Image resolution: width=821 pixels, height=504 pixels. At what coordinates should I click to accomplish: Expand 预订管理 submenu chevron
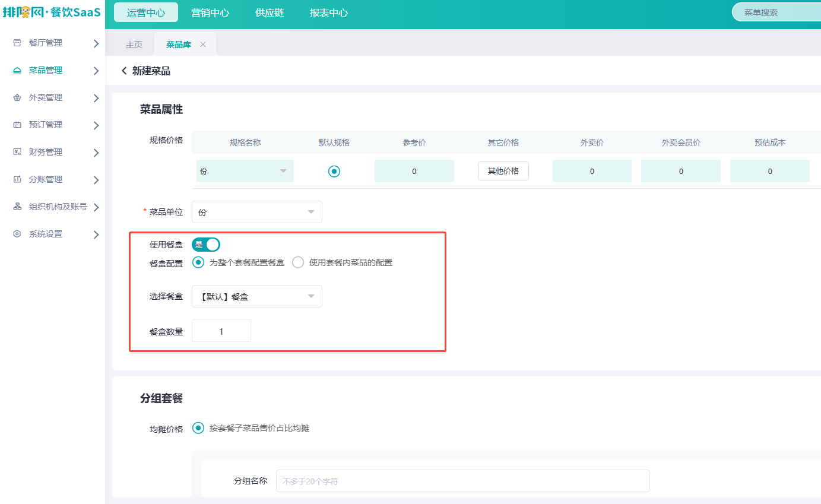[x=96, y=125]
